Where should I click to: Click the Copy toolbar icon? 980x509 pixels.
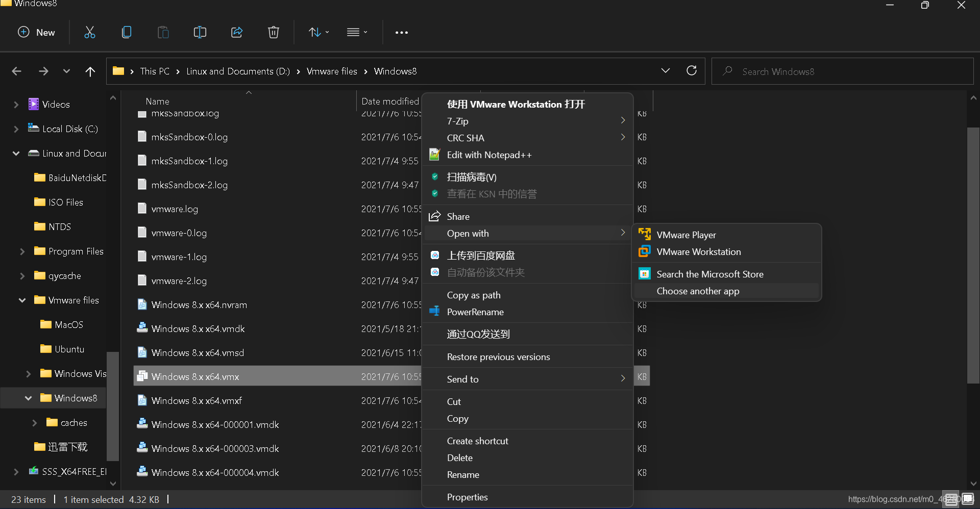pyautogui.click(x=127, y=32)
